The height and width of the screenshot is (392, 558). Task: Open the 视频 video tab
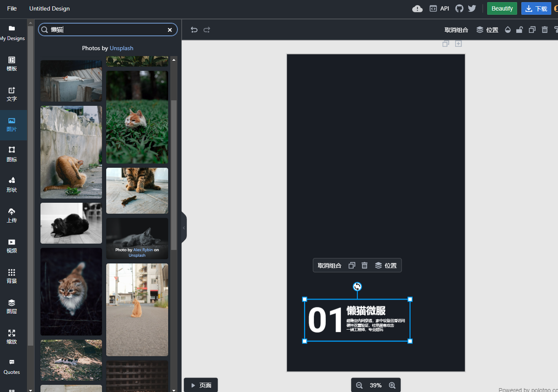click(12, 246)
